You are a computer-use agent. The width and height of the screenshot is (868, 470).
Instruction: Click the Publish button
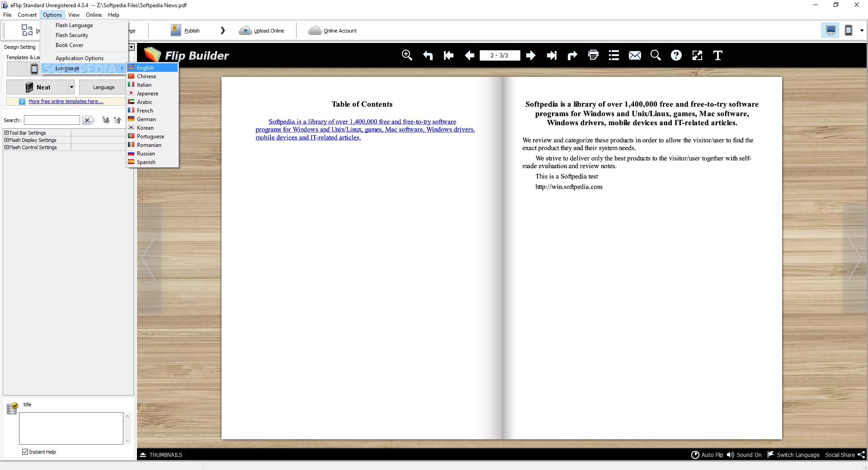click(x=185, y=31)
